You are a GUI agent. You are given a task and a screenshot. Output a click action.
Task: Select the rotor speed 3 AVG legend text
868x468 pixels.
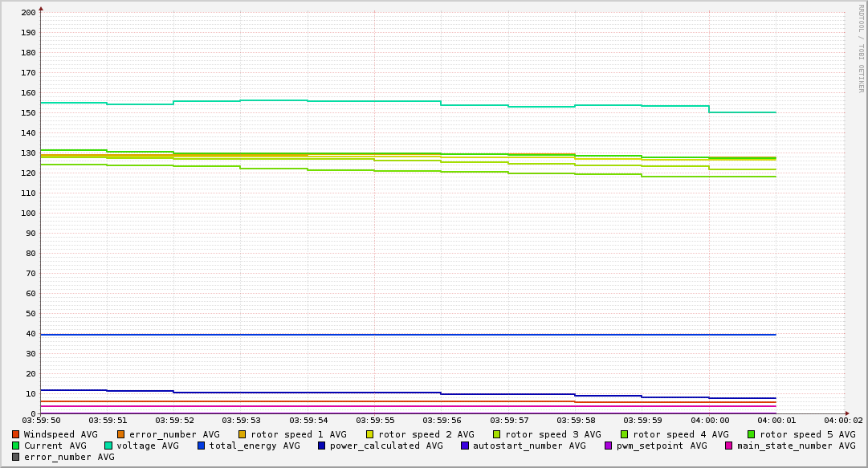point(552,434)
